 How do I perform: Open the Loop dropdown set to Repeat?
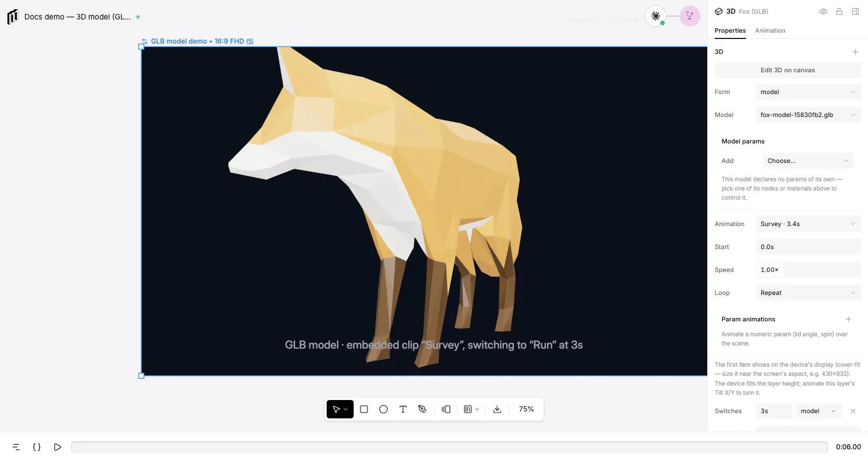[x=808, y=293]
